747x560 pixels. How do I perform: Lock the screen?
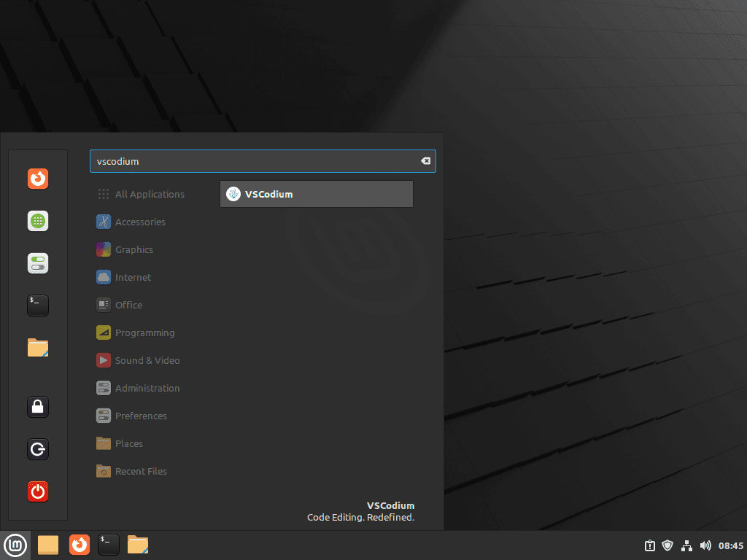tap(38, 407)
